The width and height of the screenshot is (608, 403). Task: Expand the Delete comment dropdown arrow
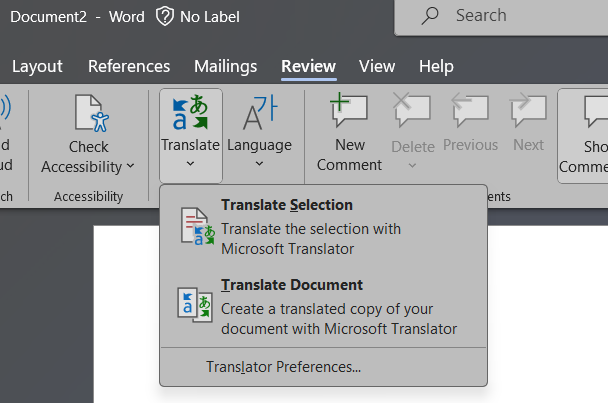[413, 166]
